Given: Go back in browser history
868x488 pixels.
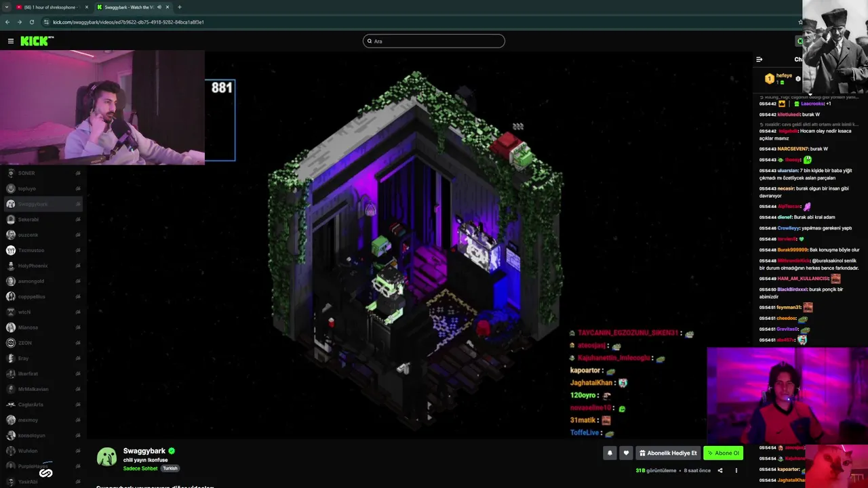Looking at the screenshot, I should tap(7, 22).
